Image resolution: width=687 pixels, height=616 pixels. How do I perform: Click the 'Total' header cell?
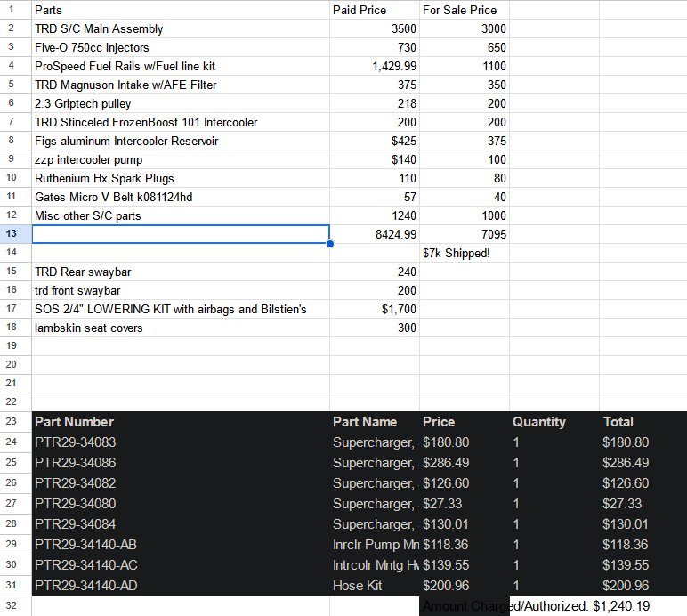[643, 421]
